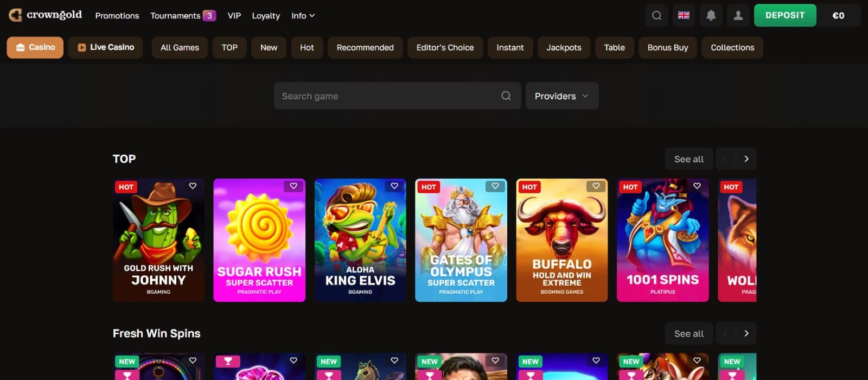Open VIP page
868x380 pixels.
(x=234, y=15)
